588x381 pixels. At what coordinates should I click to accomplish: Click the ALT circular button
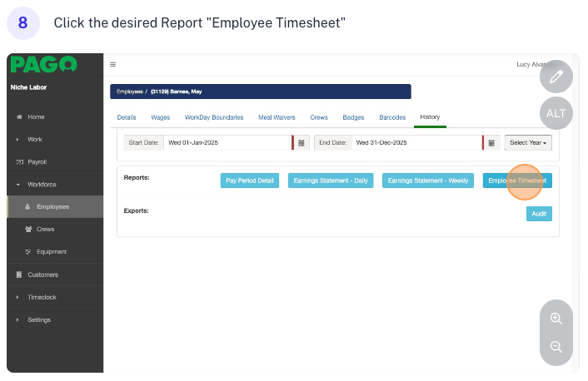[556, 113]
